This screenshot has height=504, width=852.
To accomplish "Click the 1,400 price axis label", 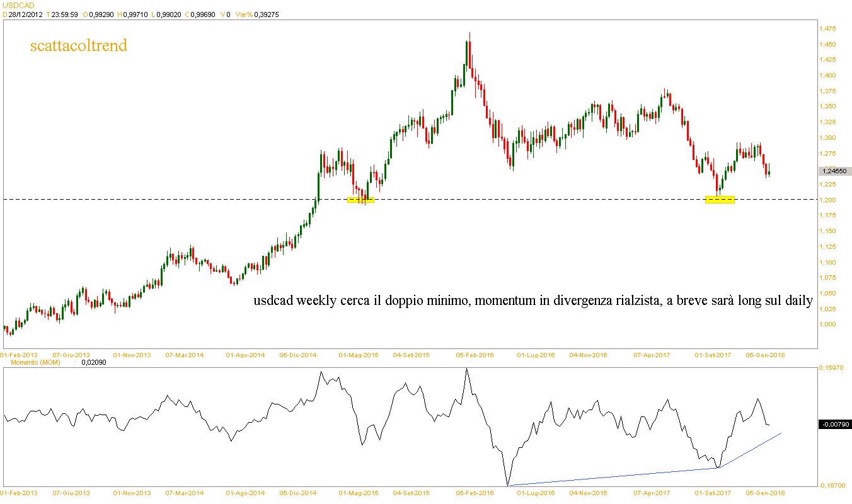I will (x=827, y=76).
